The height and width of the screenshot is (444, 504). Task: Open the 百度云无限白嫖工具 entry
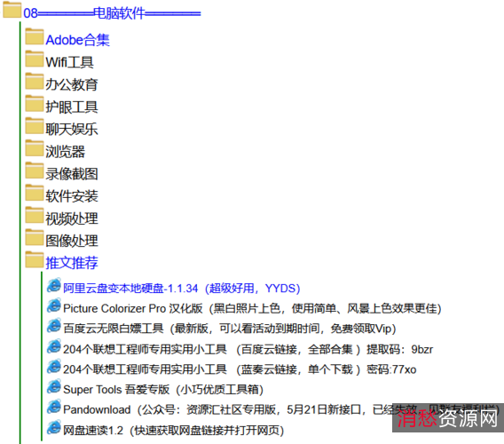click(x=230, y=329)
